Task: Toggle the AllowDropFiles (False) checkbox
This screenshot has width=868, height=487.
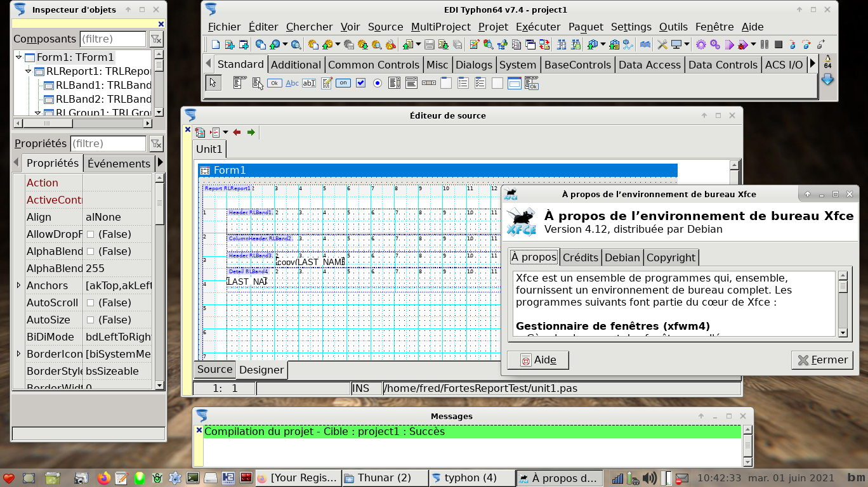Action: point(90,234)
